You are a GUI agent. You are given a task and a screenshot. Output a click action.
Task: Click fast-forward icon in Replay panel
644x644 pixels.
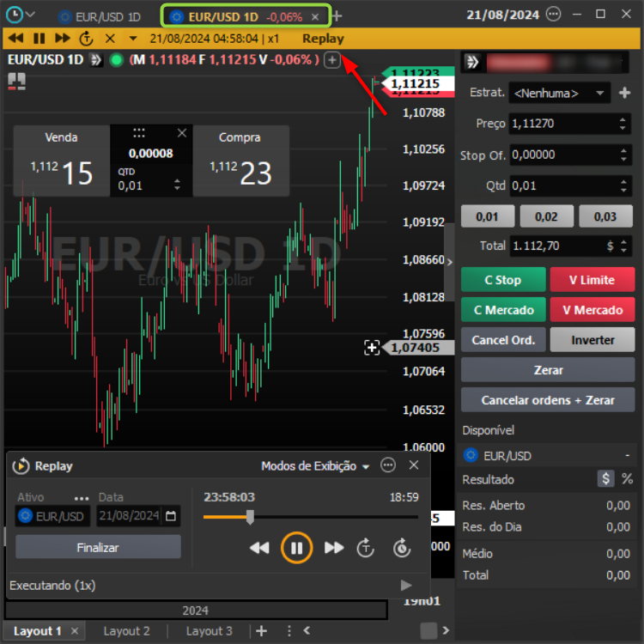pyautogui.click(x=334, y=548)
